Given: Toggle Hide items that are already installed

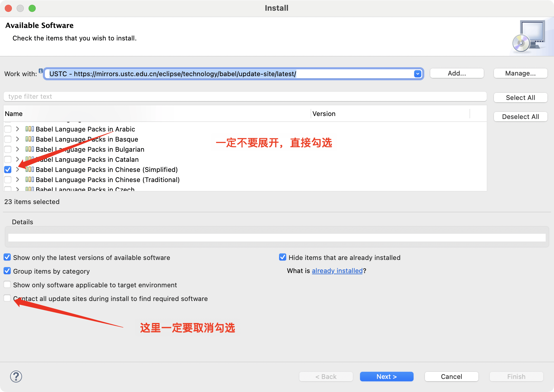Looking at the screenshot, I should pos(283,257).
